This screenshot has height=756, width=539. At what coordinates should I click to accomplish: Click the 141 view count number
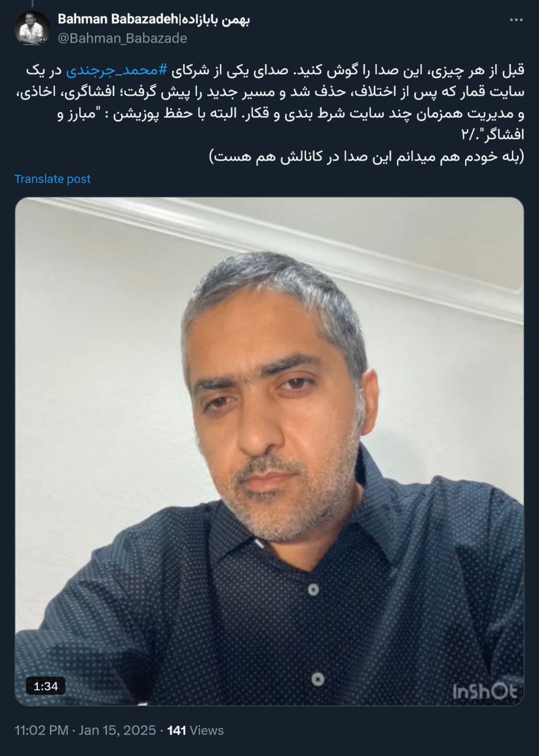pyautogui.click(x=177, y=731)
